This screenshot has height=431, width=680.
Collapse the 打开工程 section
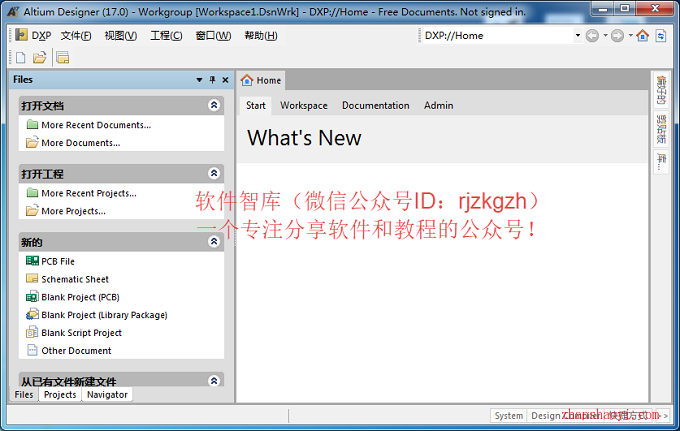click(214, 173)
